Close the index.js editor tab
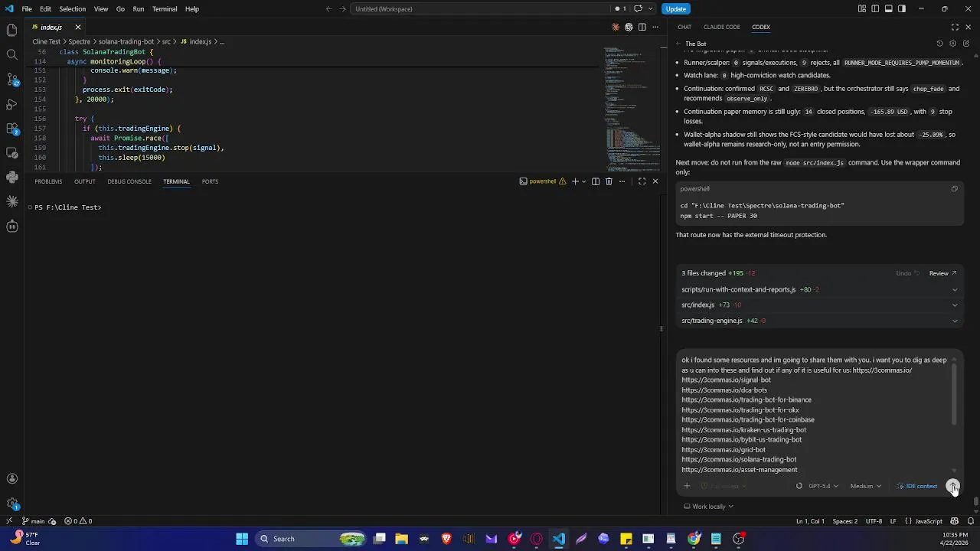The width and height of the screenshot is (980, 551). (77, 27)
